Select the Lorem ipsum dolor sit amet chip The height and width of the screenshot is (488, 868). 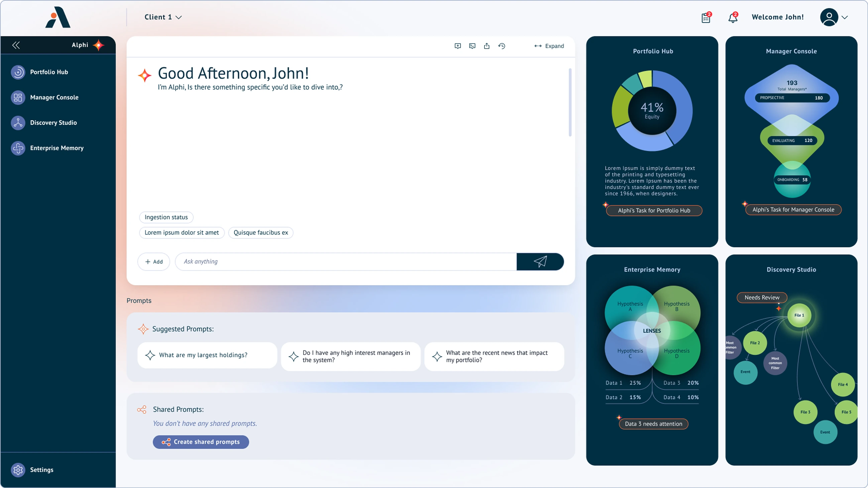pyautogui.click(x=182, y=232)
